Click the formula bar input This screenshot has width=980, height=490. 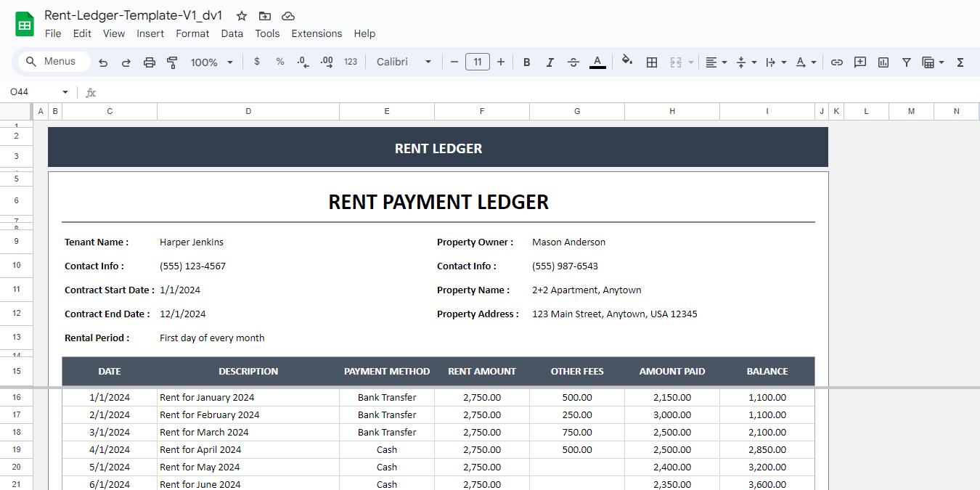(537, 92)
